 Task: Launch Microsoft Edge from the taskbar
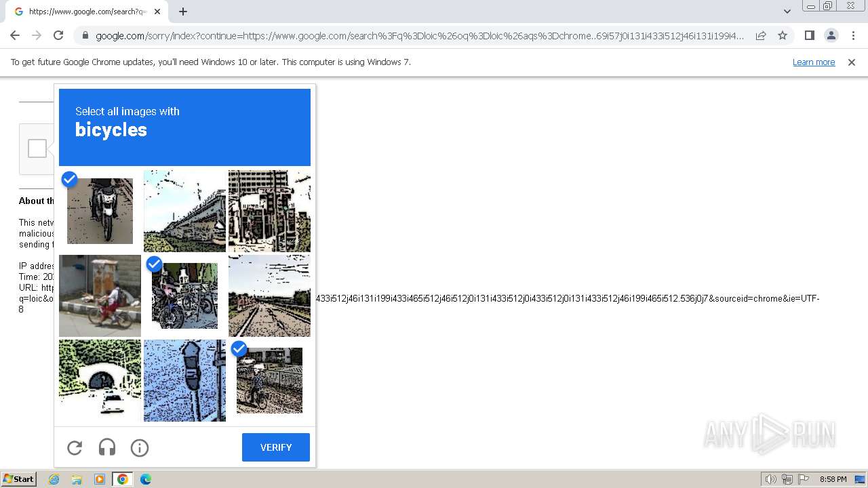[145, 479]
